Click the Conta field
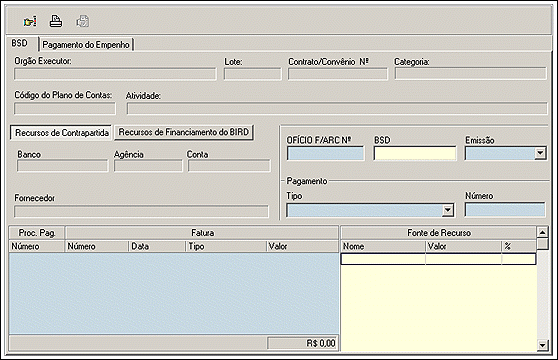Image resolution: width=558 pixels, height=360 pixels. (x=229, y=166)
